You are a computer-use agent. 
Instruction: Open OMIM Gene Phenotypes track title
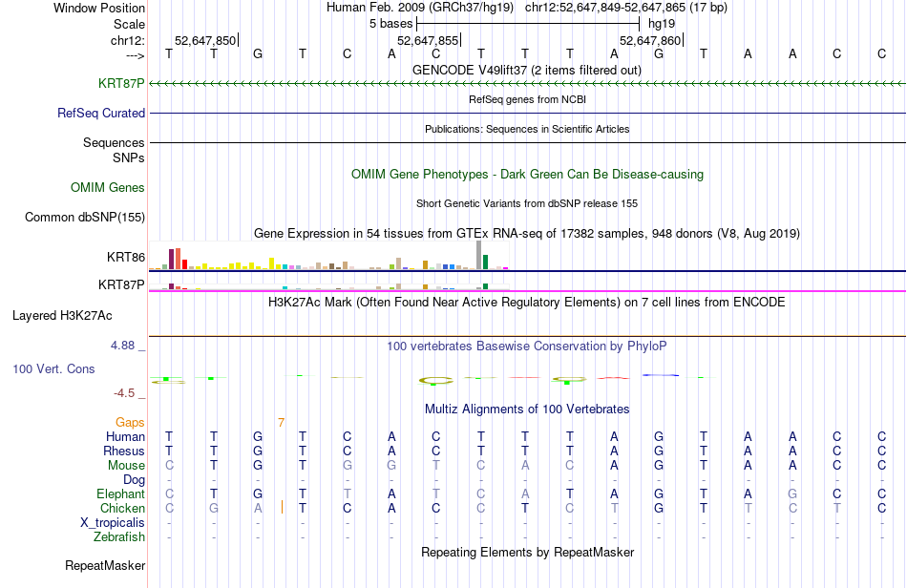[527, 174]
